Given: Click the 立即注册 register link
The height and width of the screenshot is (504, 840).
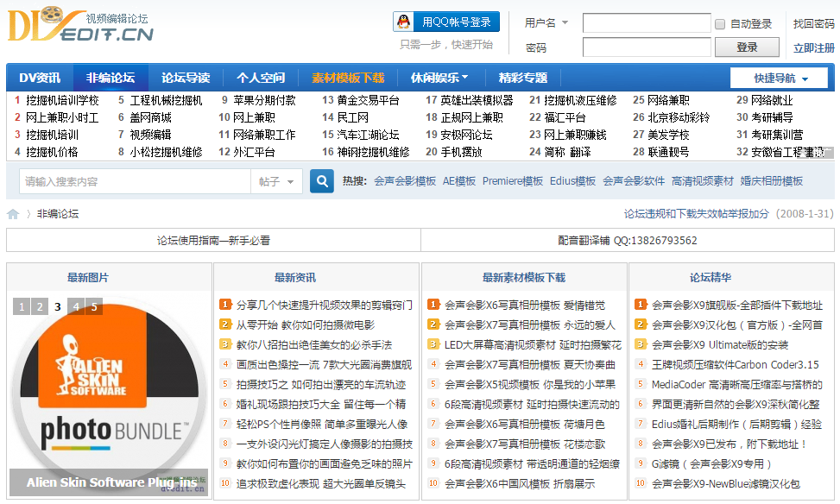Looking at the screenshot, I should click(x=813, y=47).
